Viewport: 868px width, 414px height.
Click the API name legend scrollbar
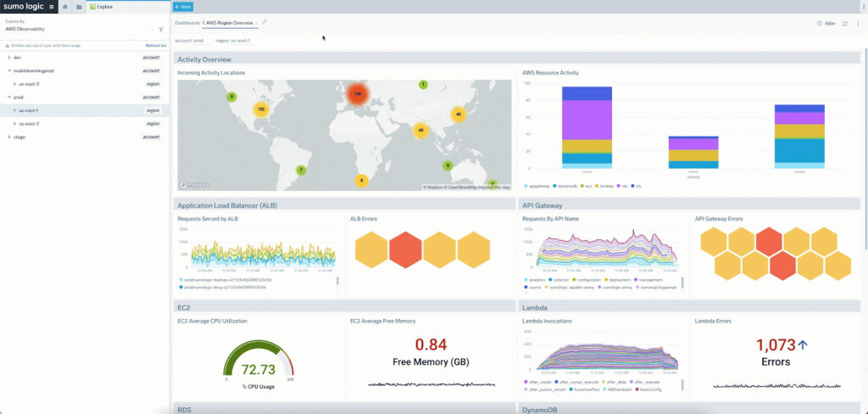coord(682,282)
